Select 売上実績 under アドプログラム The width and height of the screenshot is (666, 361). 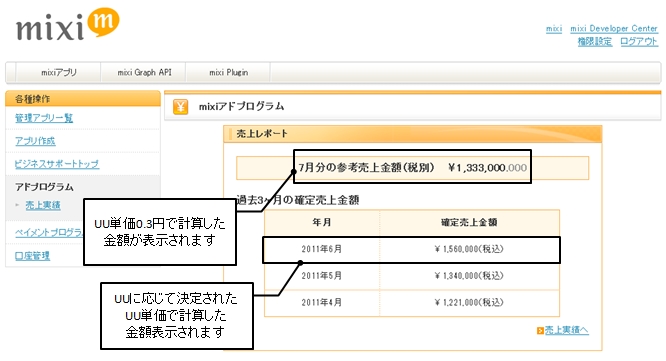pyautogui.click(x=42, y=206)
